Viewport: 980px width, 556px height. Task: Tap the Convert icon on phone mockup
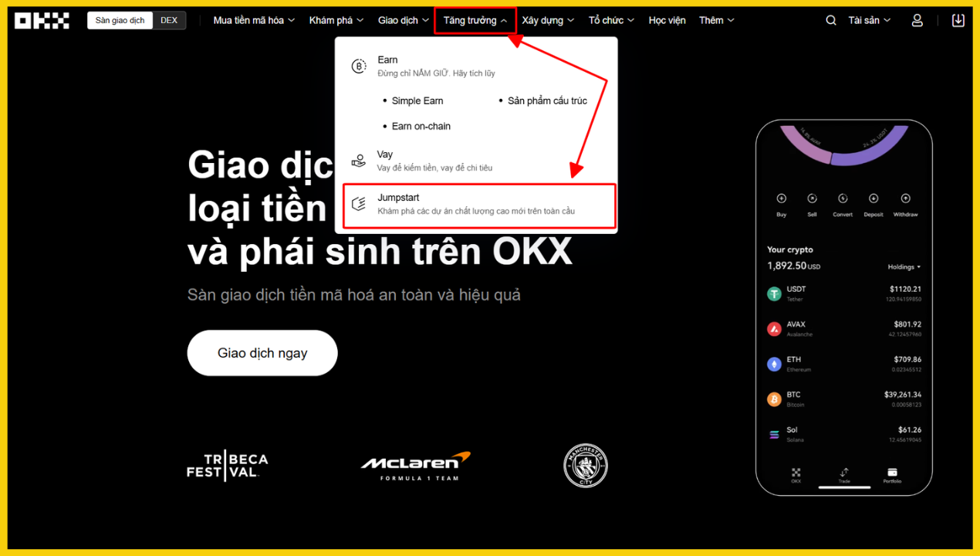coord(843,198)
